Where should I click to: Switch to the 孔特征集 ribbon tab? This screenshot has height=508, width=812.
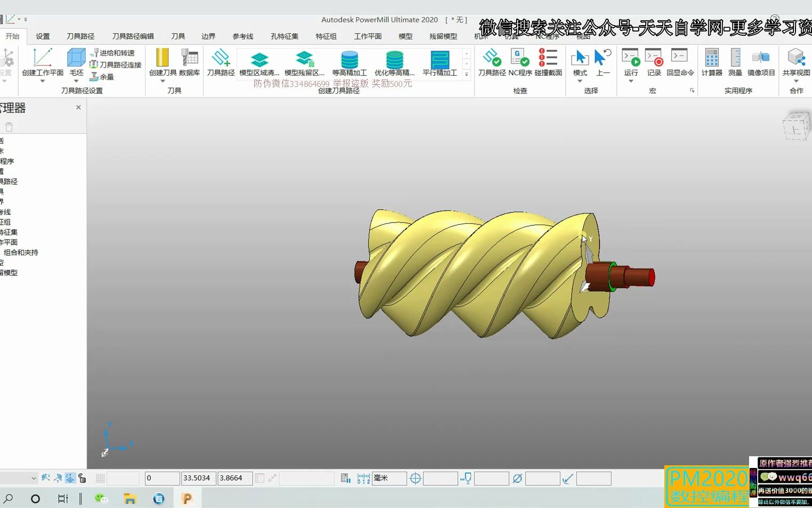(x=284, y=36)
